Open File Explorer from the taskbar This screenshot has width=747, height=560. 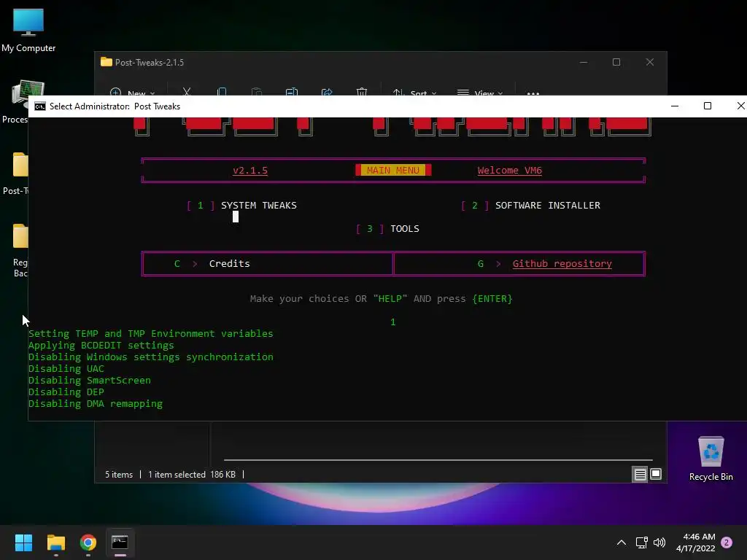pyautogui.click(x=55, y=542)
